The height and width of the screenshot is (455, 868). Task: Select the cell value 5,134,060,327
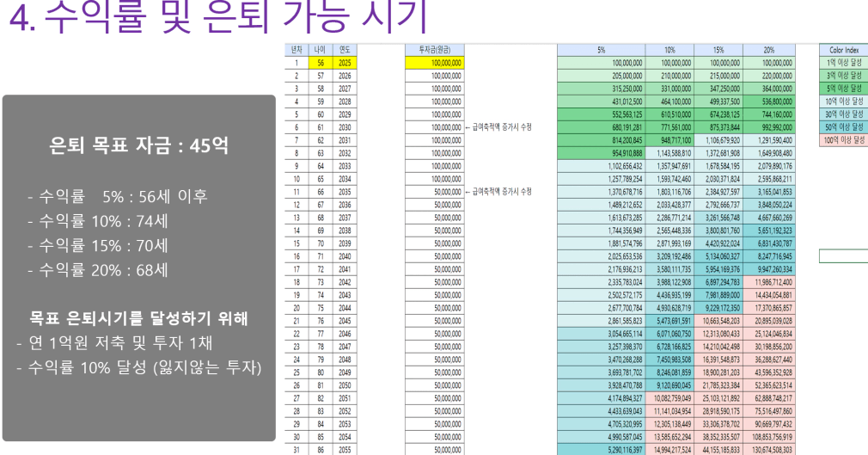click(718, 256)
